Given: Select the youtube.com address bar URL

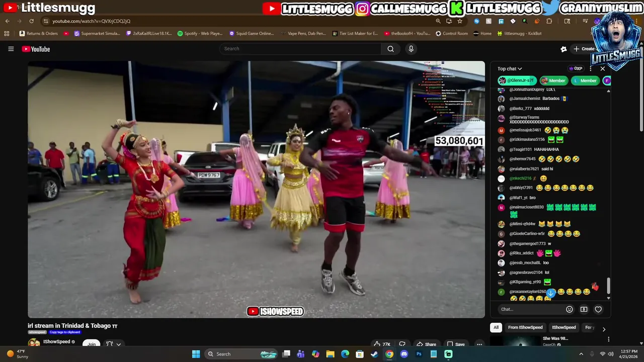Looking at the screenshot, I should click(x=91, y=21).
